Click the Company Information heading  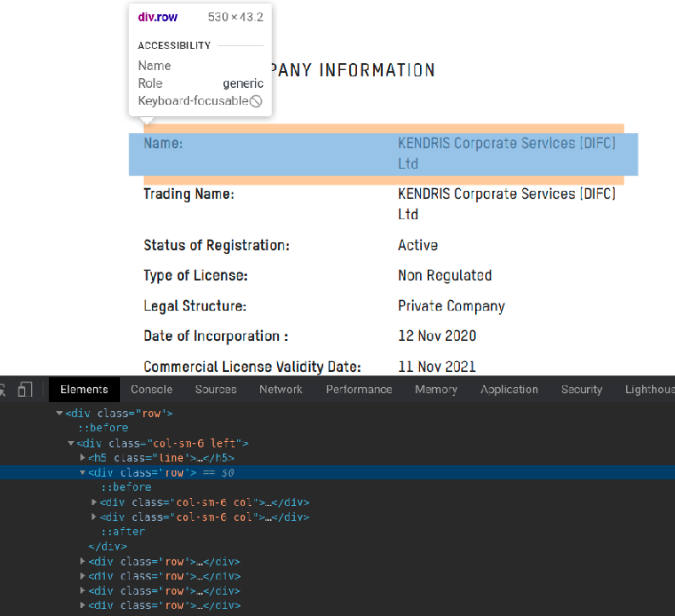pyautogui.click(x=353, y=70)
